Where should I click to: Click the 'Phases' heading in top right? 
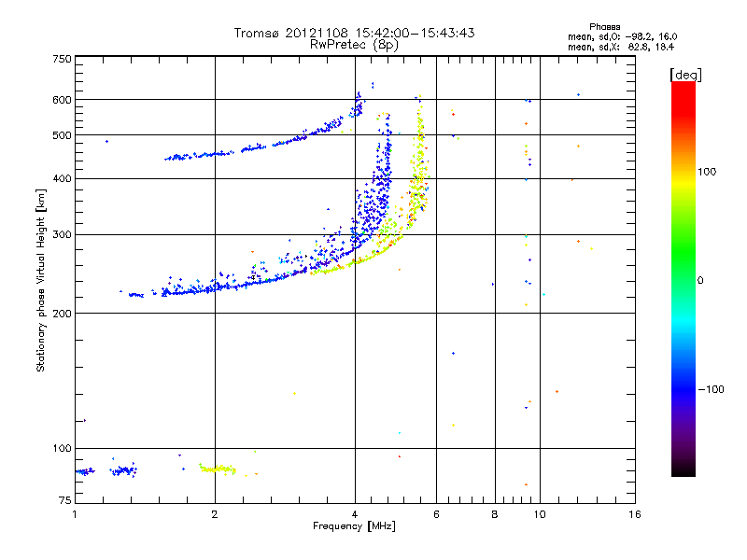coord(604,27)
